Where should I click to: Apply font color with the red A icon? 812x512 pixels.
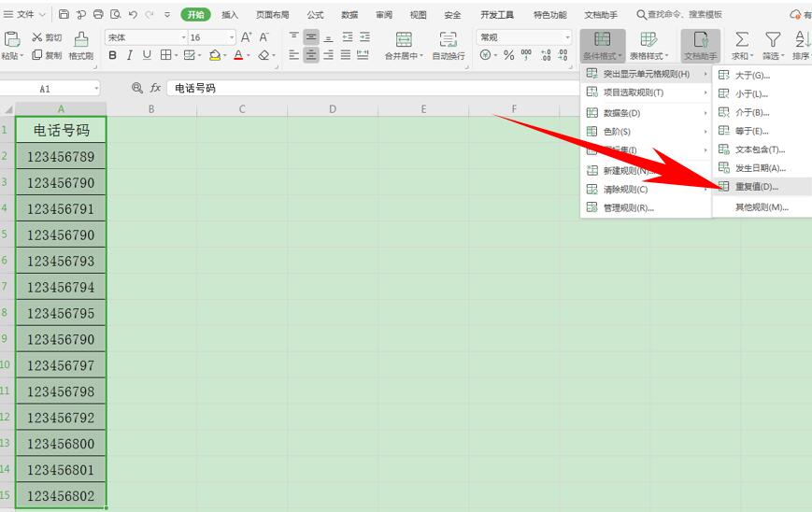[x=238, y=55]
